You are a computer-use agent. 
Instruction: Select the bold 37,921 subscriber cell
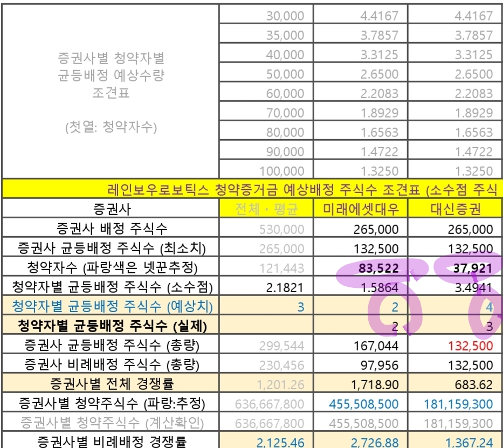[455, 267]
